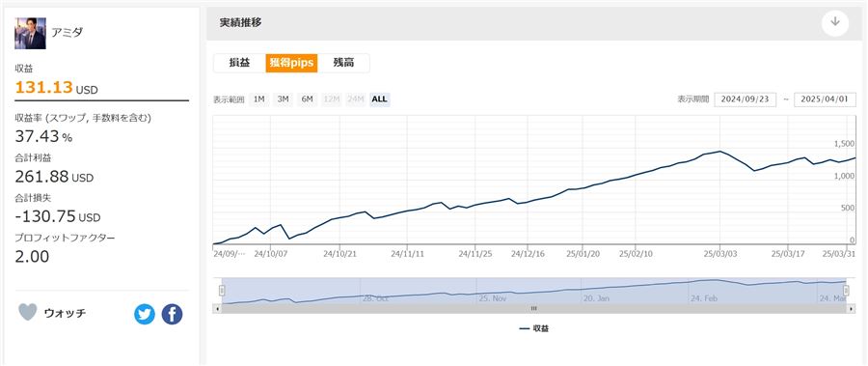Click the 24/10/21 axis date label
The width and height of the screenshot is (868, 366).
point(339,253)
